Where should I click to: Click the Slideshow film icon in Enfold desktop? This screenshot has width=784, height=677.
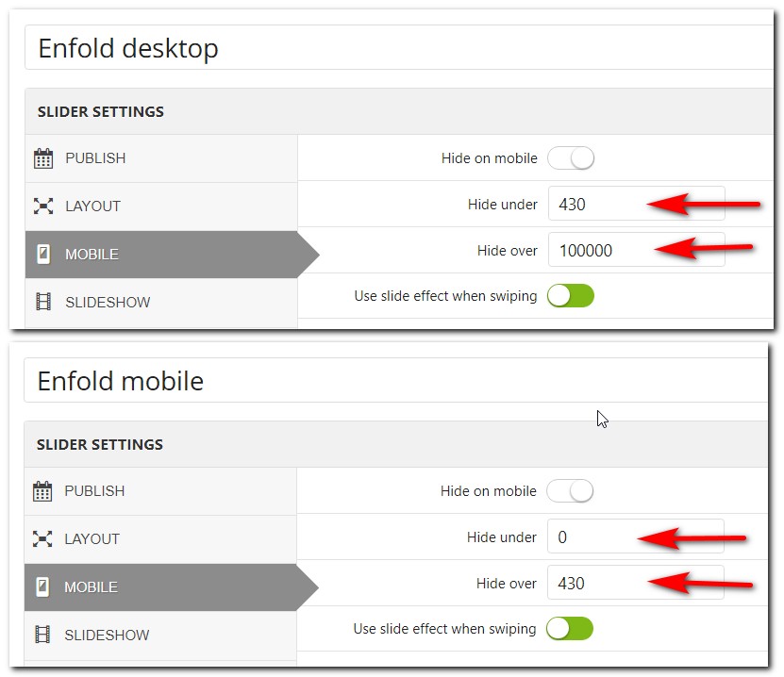click(43, 302)
